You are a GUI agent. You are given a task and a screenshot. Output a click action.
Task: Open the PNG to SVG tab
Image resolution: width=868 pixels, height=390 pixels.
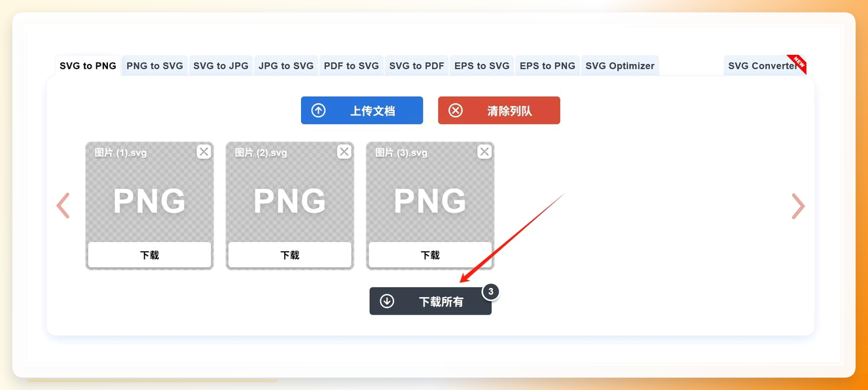click(155, 65)
